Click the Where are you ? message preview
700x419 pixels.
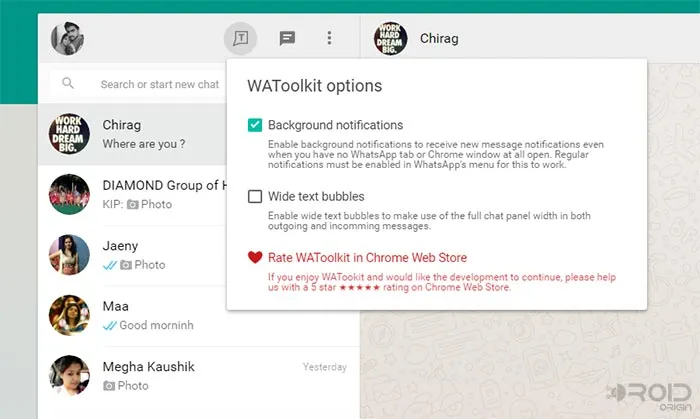click(144, 144)
